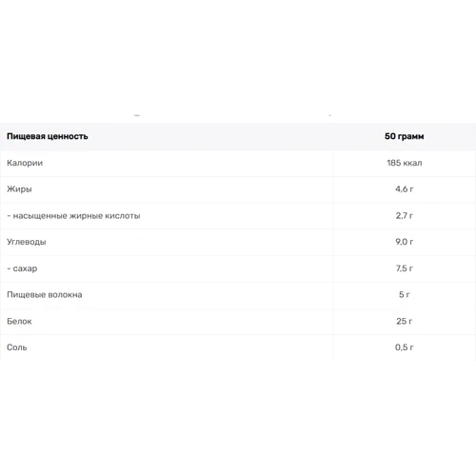Image resolution: width=476 pixels, height=476 pixels.
Task: Select the '9,0 г' carbohydrate value
Action: [x=404, y=242]
